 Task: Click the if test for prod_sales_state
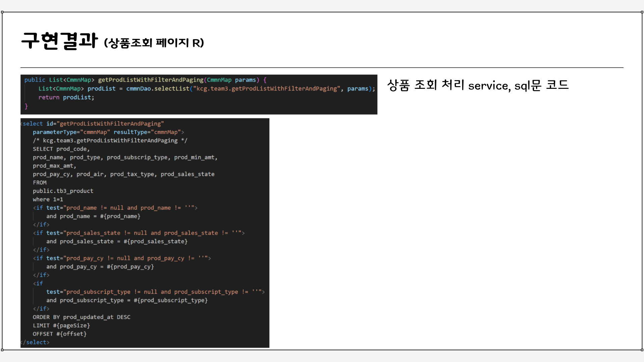point(139,233)
